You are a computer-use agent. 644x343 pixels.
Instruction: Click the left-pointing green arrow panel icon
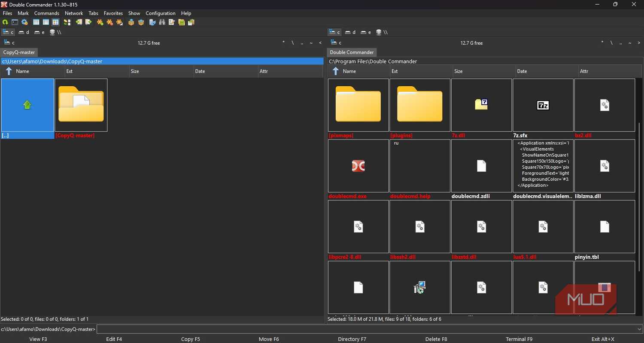(x=79, y=22)
